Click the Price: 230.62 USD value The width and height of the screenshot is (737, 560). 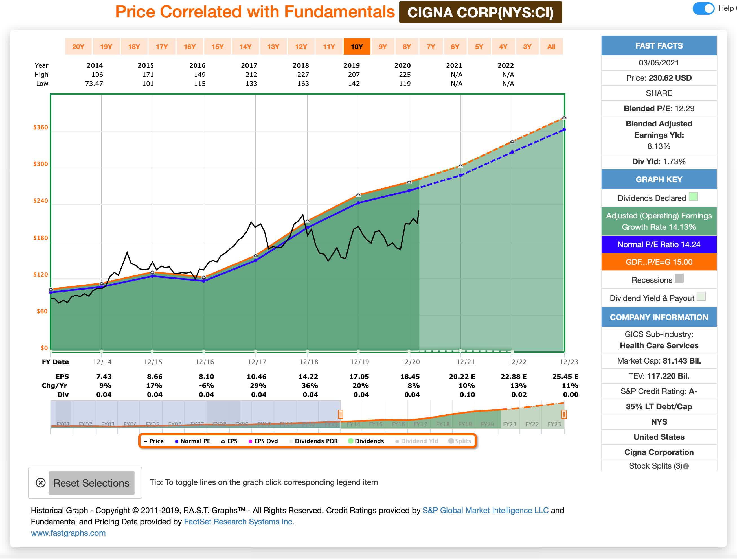click(659, 78)
